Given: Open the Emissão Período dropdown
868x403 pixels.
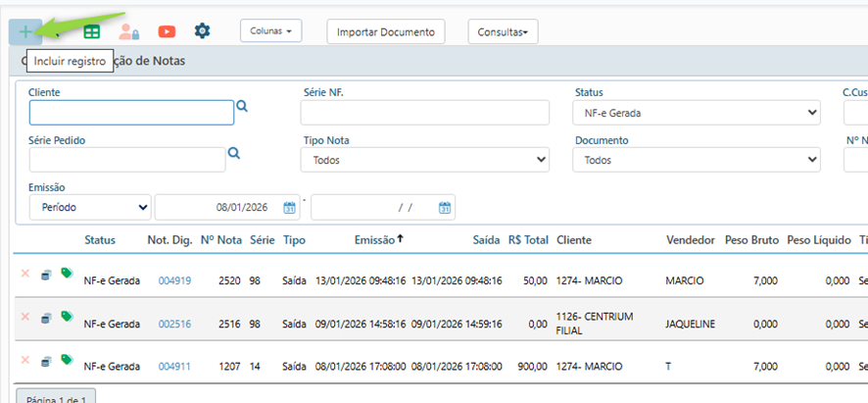Looking at the screenshot, I should pos(90,208).
